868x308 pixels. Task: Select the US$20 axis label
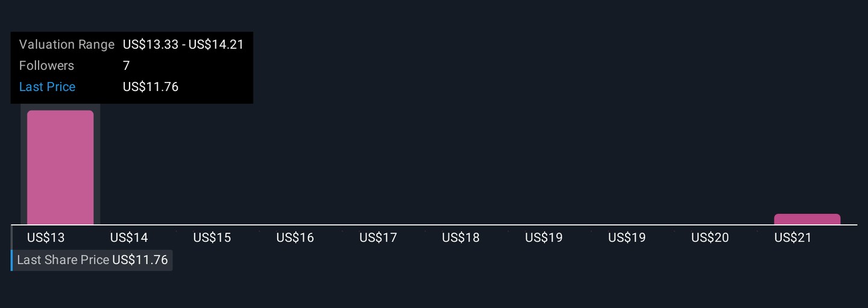click(710, 237)
